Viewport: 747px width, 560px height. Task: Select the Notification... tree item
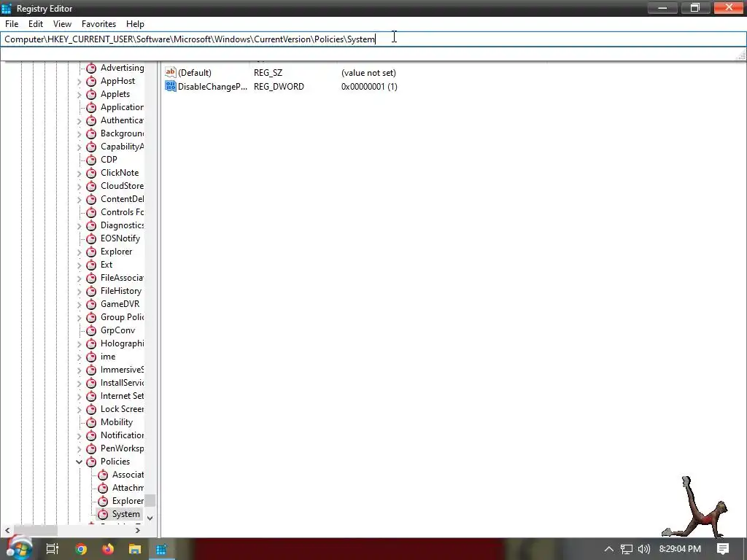click(x=122, y=435)
